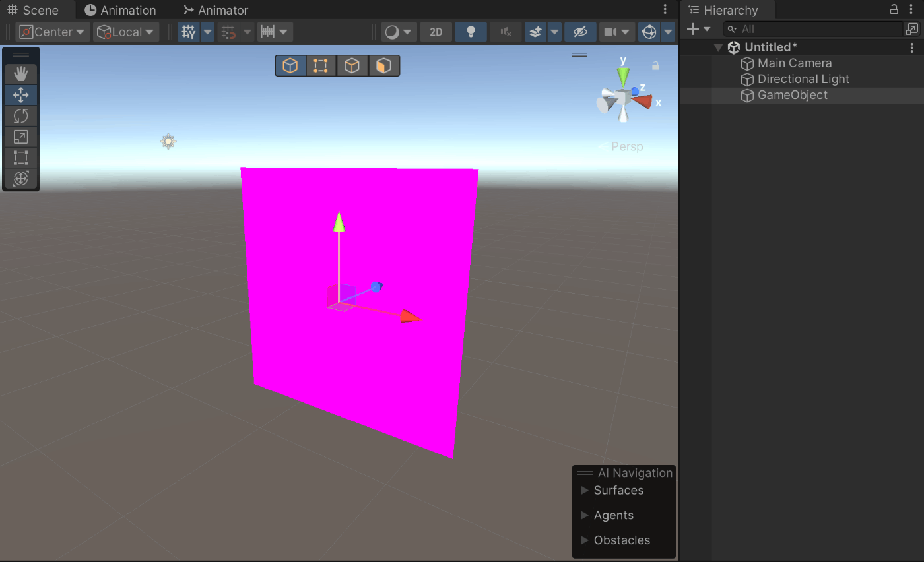Image resolution: width=924 pixels, height=562 pixels.
Task: Select the combined Transform tool
Action: tap(21, 178)
